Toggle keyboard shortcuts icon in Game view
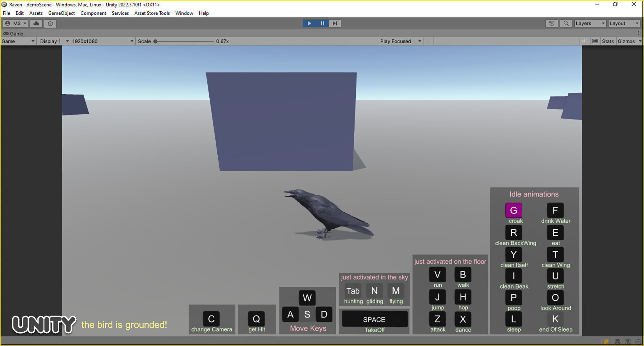 coord(595,41)
